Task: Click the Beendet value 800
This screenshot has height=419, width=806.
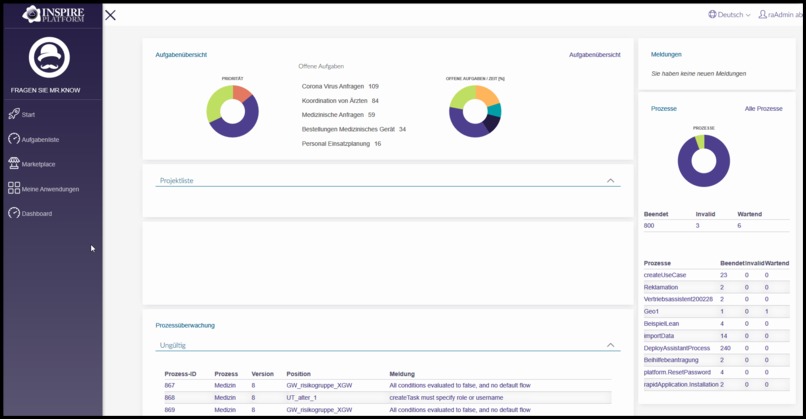Action: [649, 226]
